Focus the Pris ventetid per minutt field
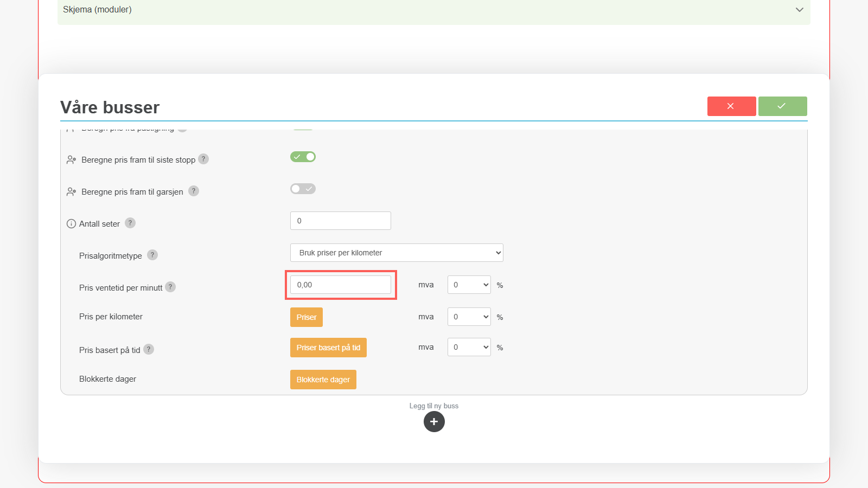 pos(341,285)
